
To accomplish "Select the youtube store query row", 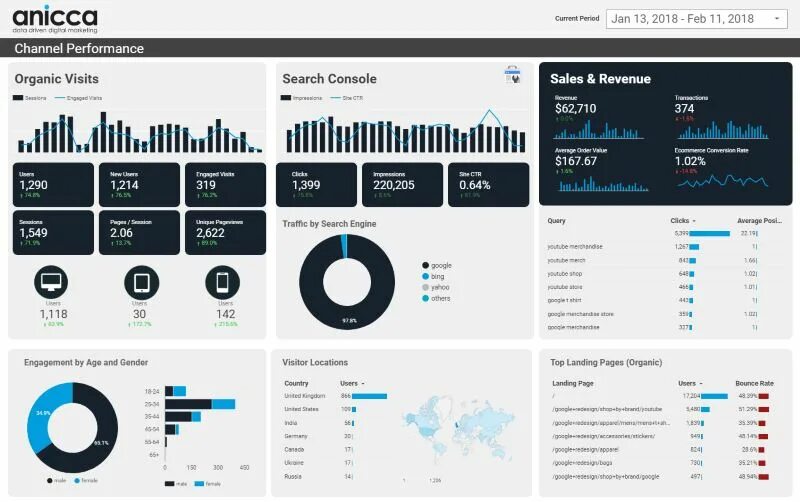I will click(x=665, y=287).
